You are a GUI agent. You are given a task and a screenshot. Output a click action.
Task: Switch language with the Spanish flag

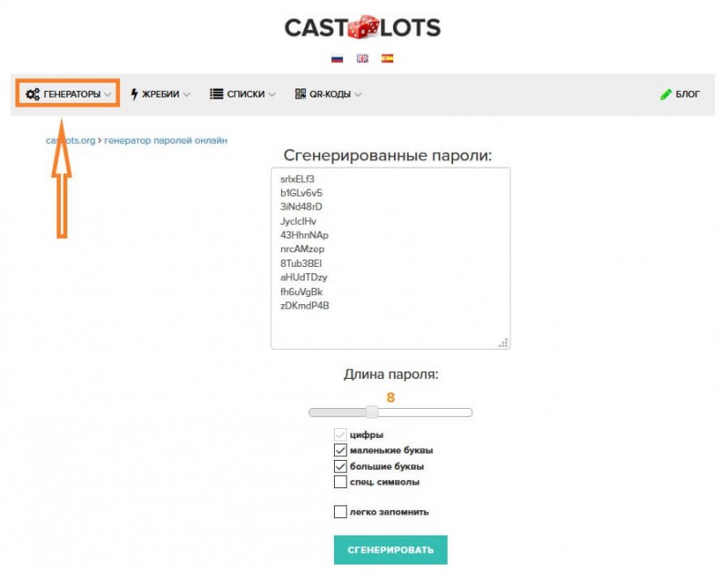point(388,58)
